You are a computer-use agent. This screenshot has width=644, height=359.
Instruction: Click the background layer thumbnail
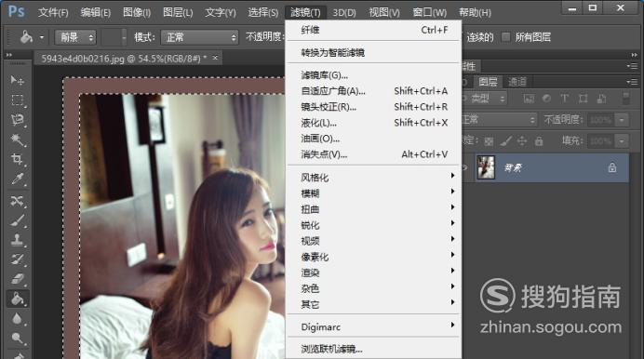pyautogui.click(x=486, y=167)
